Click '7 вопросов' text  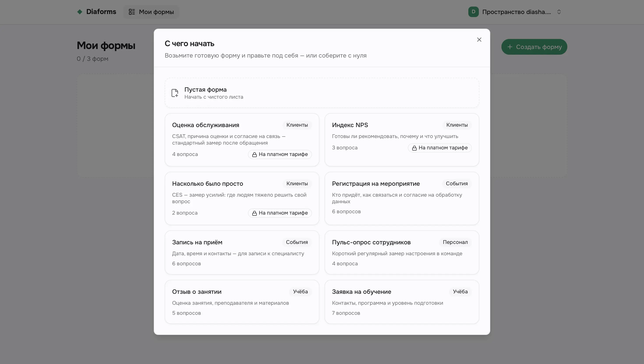[x=346, y=313]
